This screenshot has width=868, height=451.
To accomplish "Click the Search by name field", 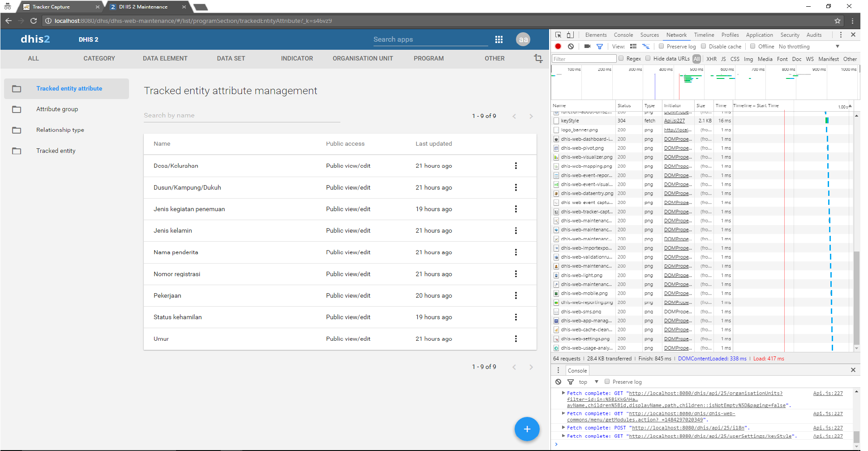I will 241,115.
